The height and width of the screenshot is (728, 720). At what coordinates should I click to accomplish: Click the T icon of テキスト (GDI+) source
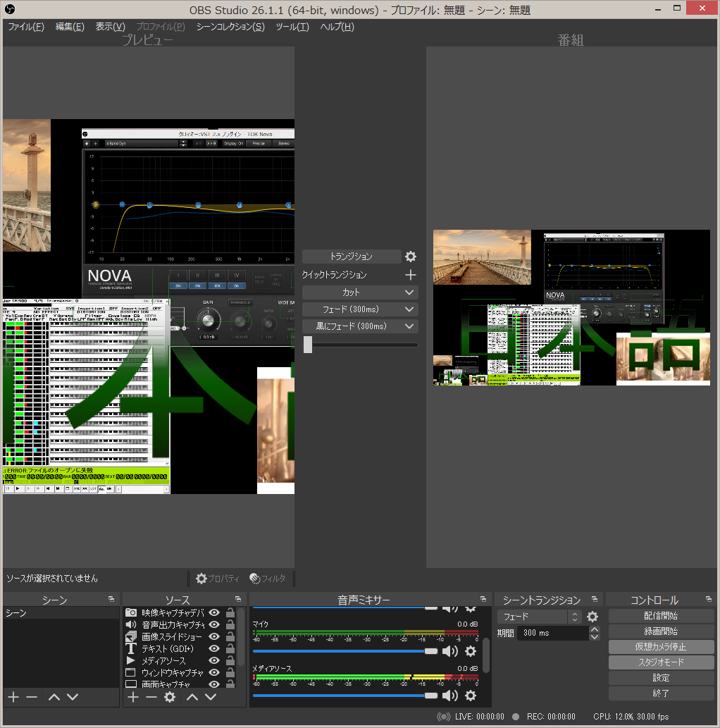point(131,648)
